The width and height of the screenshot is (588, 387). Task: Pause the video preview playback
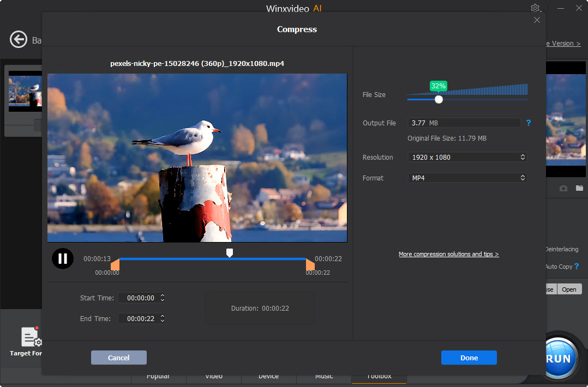[x=63, y=258]
